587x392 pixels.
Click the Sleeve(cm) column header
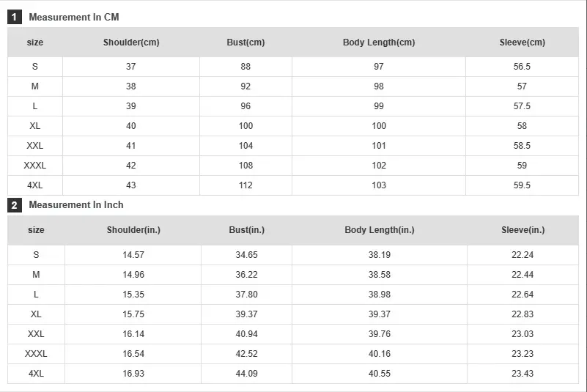tap(523, 42)
